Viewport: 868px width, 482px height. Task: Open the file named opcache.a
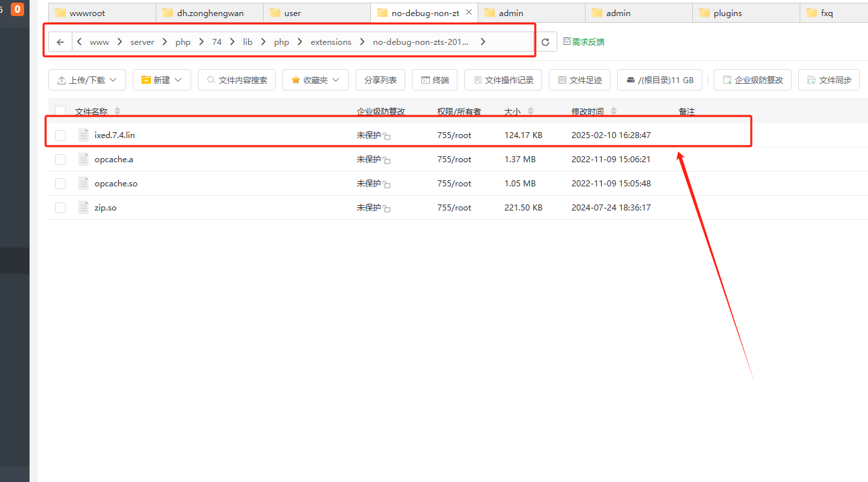(x=114, y=160)
